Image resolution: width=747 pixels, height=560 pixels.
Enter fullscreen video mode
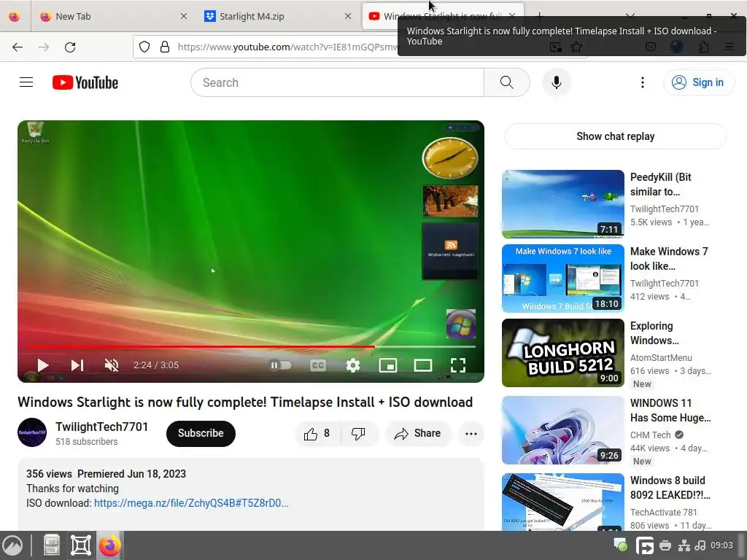(458, 365)
